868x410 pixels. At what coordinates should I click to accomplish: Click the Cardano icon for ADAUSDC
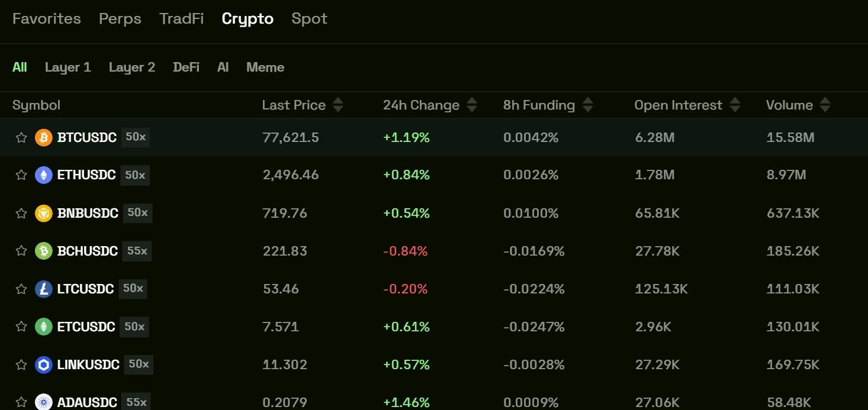pyautogui.click(x=44, y=402)
